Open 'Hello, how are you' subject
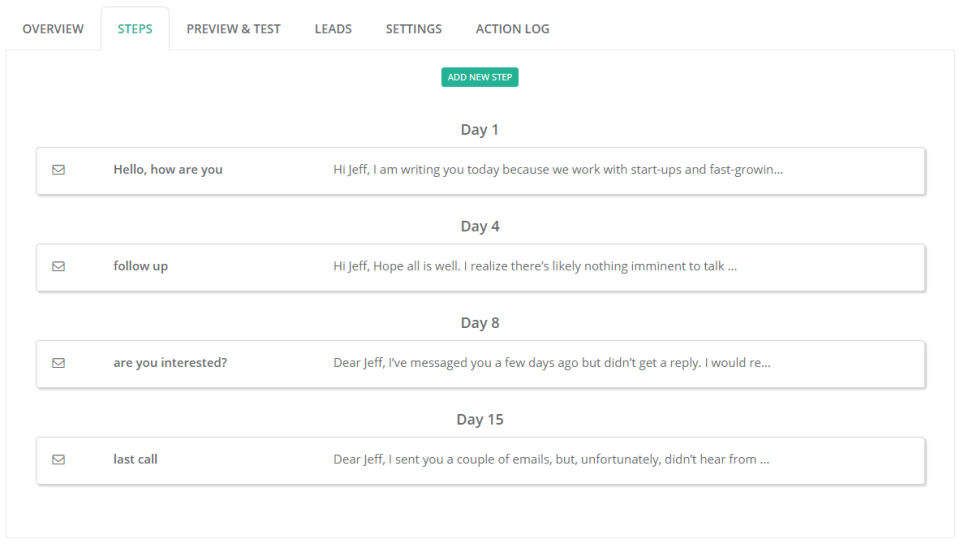Image resolution: width=960 pixels, height=548 pixels. pos(168,170)
